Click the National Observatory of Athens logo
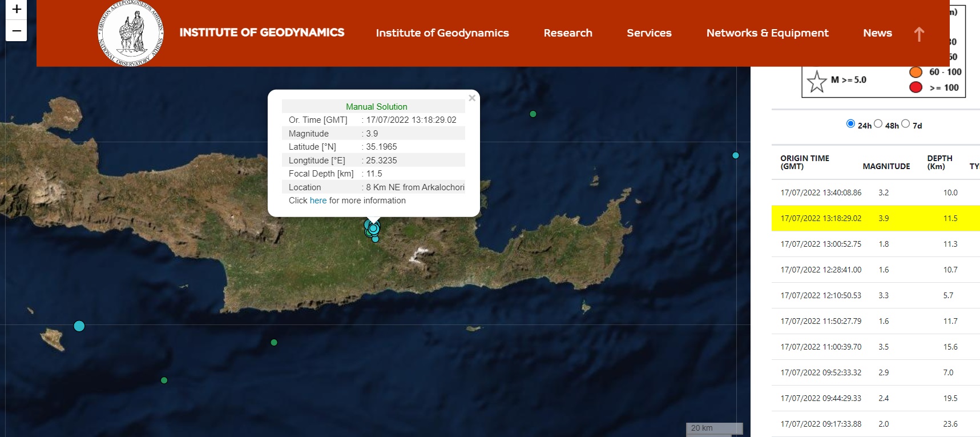Screen dimensions: 980x437 tap(131, 33)
